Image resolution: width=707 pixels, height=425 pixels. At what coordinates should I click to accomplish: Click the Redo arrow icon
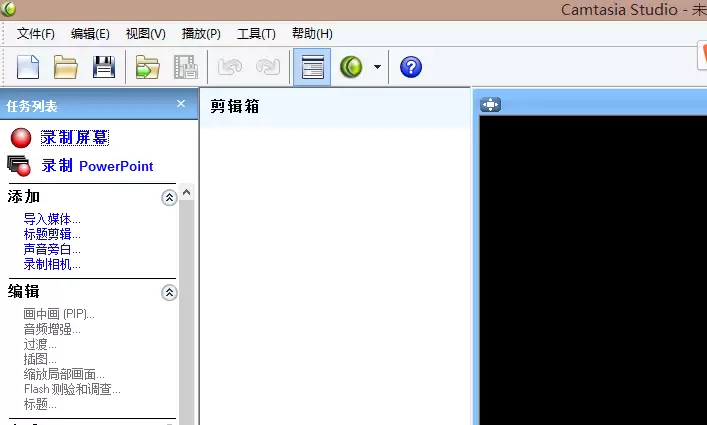click(x=268, y=67)
